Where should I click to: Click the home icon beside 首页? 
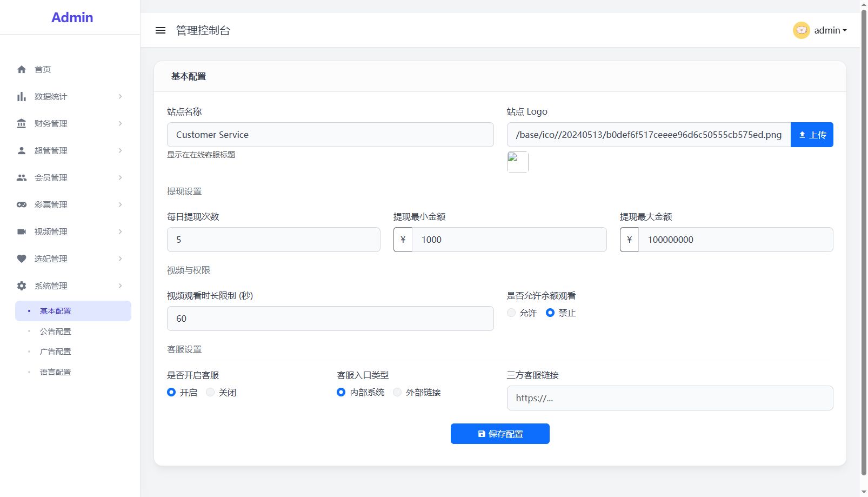22,69
